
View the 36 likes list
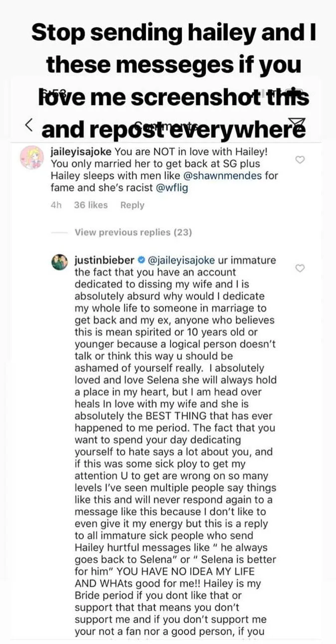tap(90, 205)
